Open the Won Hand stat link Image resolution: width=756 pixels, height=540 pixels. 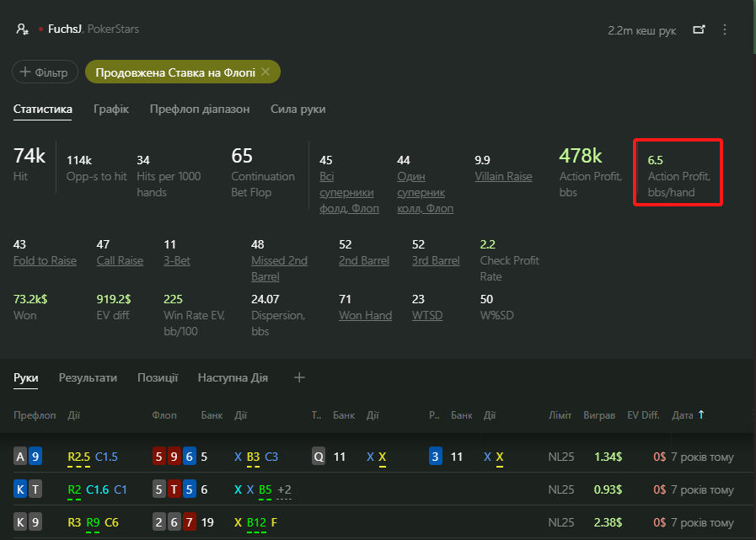365,315
